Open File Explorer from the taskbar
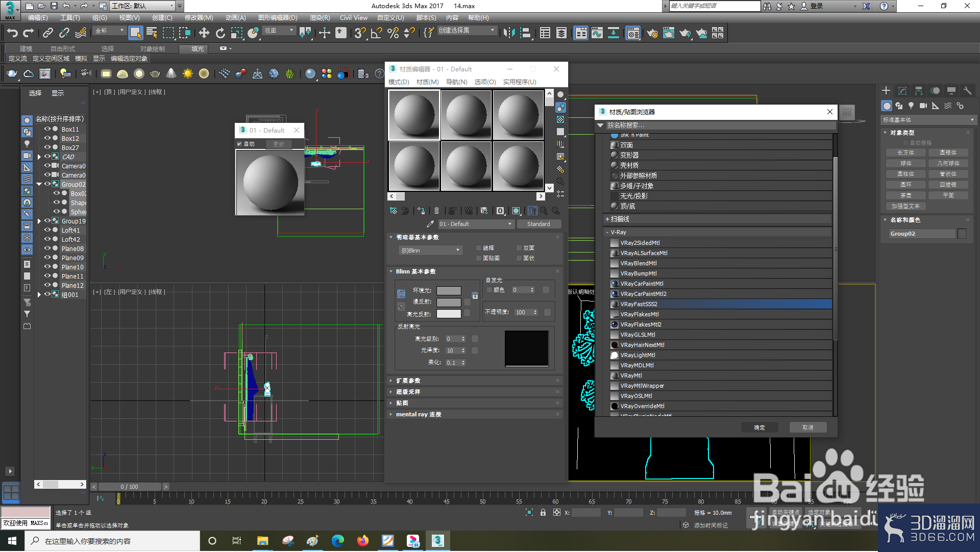The width and height of the screenshot is (980, 552). pyautogui.click(x=263, y=541)
